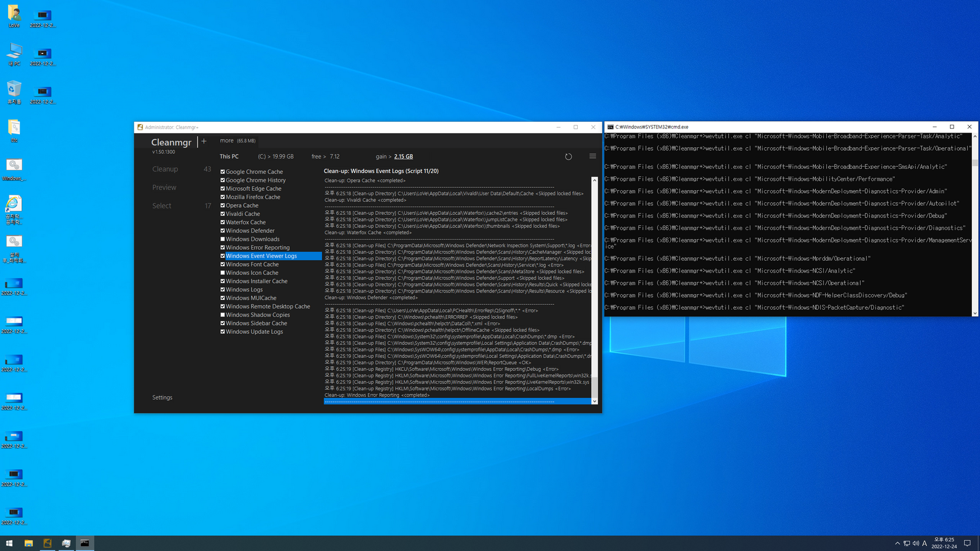The image size is (980, 551).
Task: Select the Windows Logs list entry
Action: click(244, 290)
